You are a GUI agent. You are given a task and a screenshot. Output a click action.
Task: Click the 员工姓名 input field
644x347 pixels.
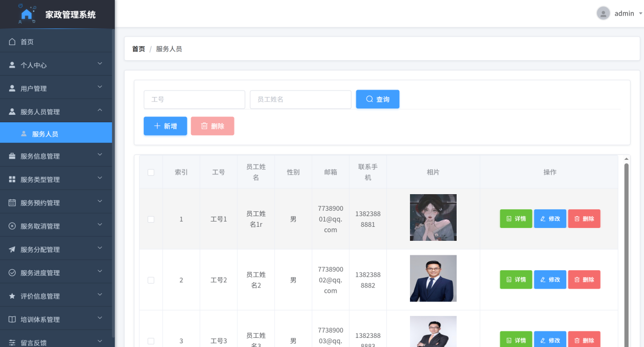301,100
